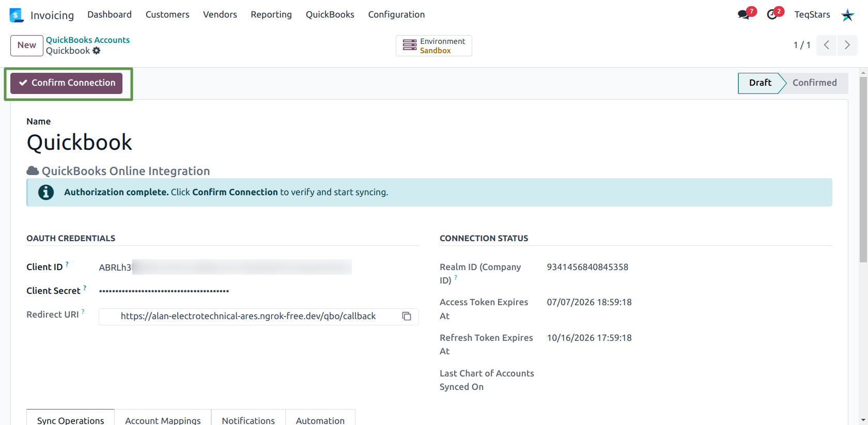
Task: Click the Confirm Connection button
Action: click(x=67, y=83)
